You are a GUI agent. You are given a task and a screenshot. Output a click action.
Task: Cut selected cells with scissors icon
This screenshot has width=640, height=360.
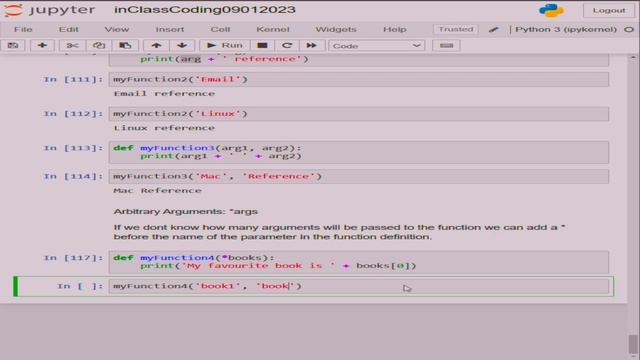72,45
